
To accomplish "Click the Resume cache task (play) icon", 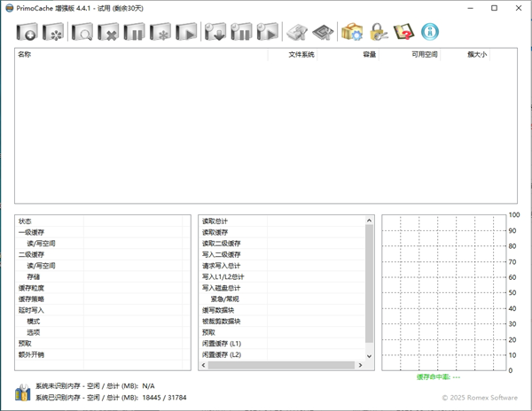I will [186, 32].
